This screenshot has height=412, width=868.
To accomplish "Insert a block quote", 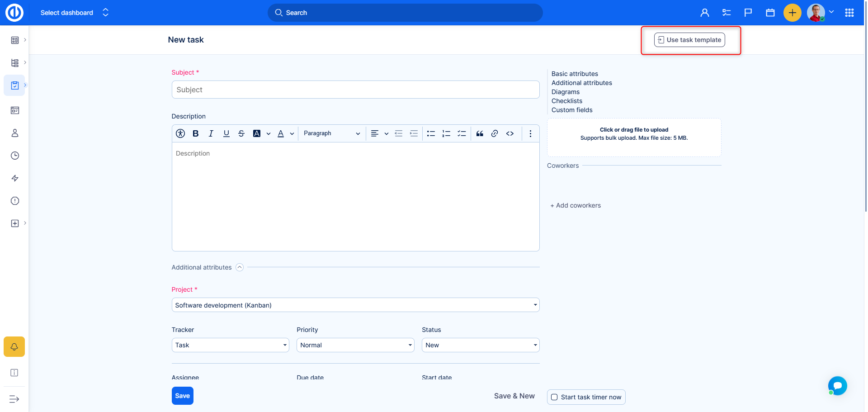I will click(x=480, y=133).
